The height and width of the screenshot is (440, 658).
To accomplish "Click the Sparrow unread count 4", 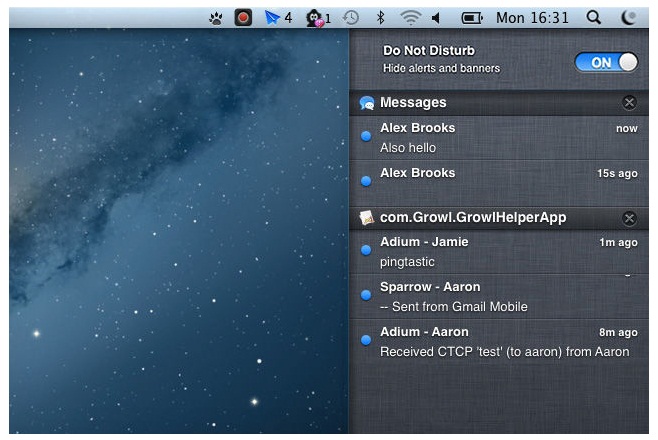I will (288, 18).
